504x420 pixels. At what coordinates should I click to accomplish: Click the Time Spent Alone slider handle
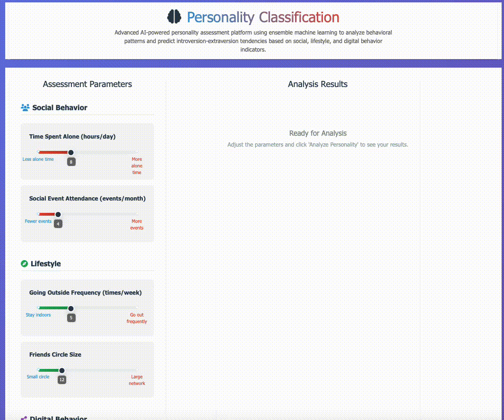click(71, 152)
